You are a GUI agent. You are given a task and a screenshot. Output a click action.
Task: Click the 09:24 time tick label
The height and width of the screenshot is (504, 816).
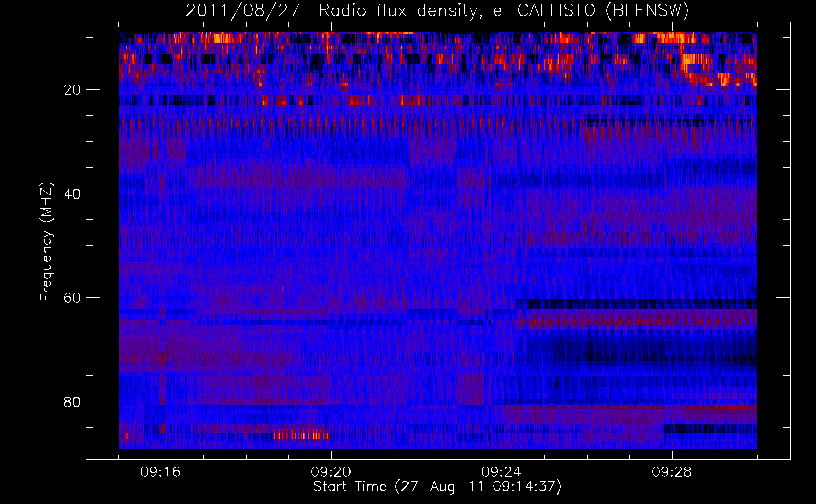point(501,472)
